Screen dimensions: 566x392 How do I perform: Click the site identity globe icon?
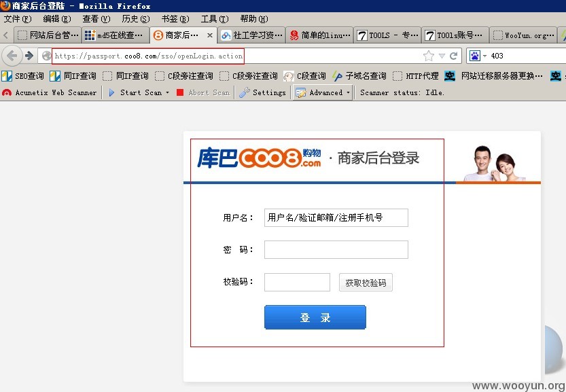point(46,56)
